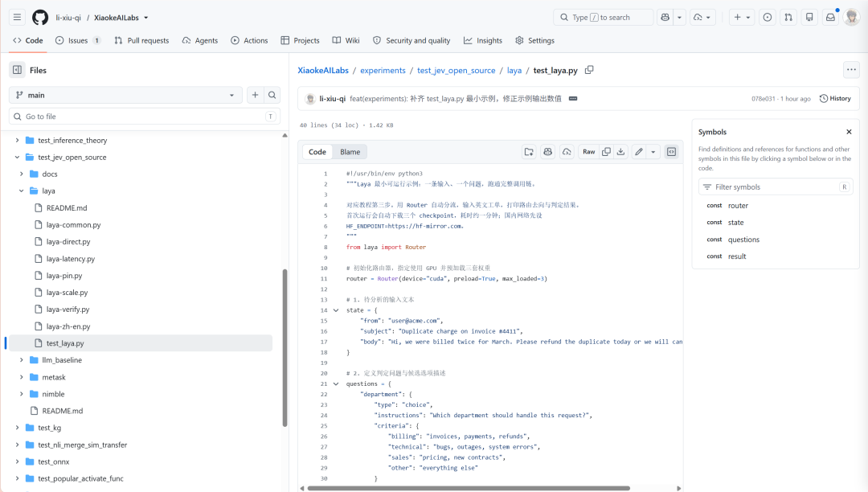Add a new file with the plus button
The width and height of the screenshot is (868, 492).
point(256,95)
